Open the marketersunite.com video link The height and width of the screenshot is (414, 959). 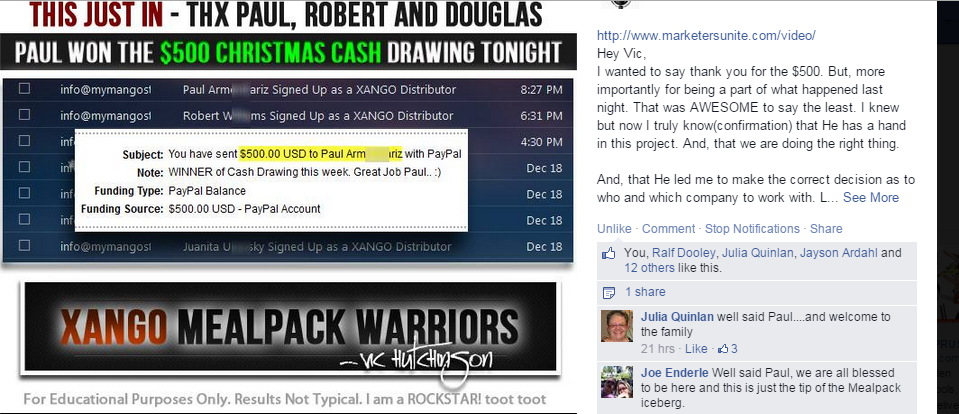[x=706, y=35]
